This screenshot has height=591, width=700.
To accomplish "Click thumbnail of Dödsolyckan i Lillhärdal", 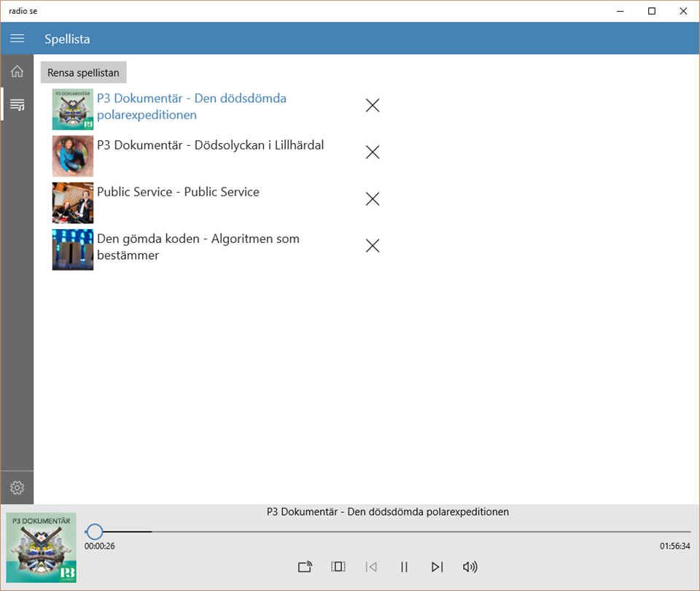I will point(73,156).
